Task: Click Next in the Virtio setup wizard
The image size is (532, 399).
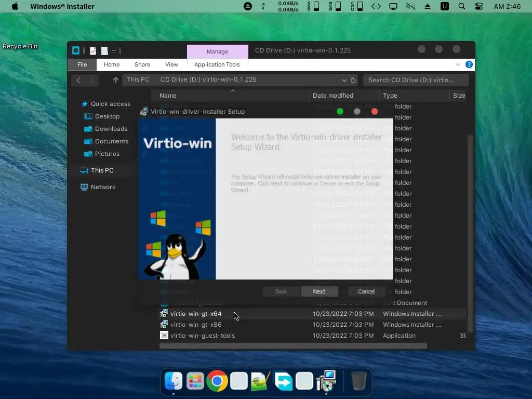Action: [319, 291]
